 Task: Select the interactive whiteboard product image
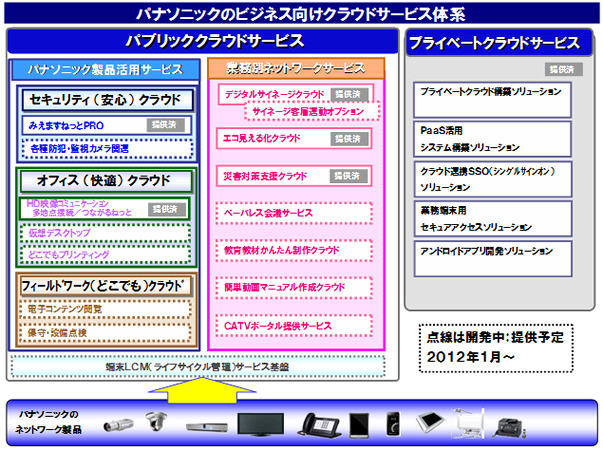[x=468, y=423]
